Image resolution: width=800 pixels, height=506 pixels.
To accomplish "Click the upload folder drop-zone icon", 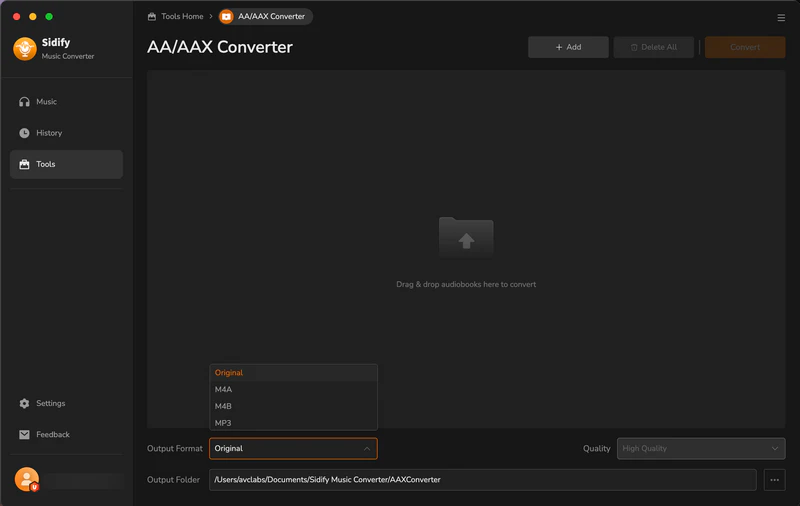I will [466, 238].
